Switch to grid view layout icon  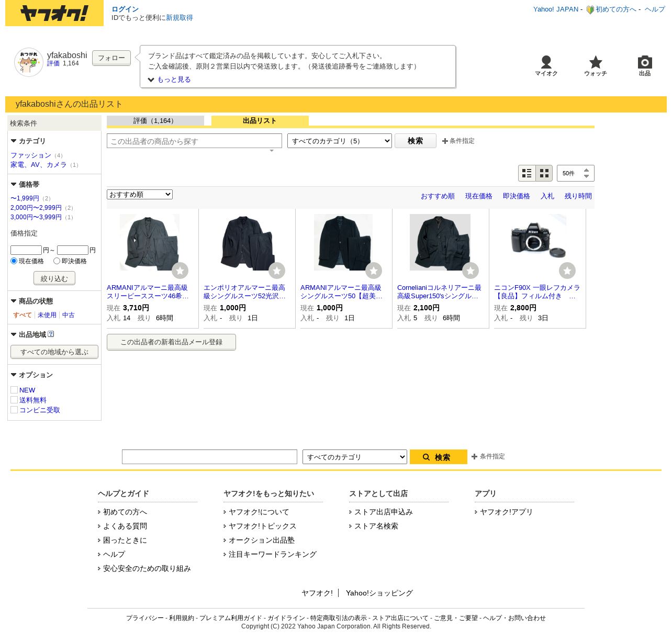(544, 173)
